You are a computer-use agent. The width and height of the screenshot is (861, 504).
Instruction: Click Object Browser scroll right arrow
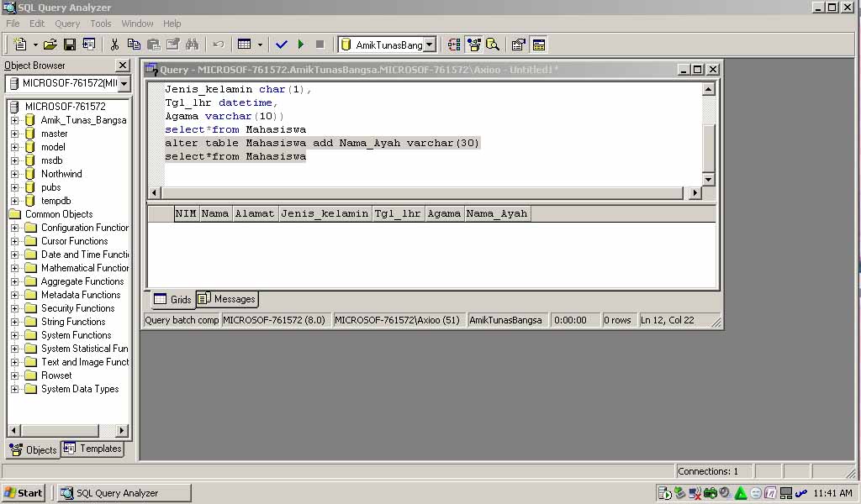coord(122,431)
